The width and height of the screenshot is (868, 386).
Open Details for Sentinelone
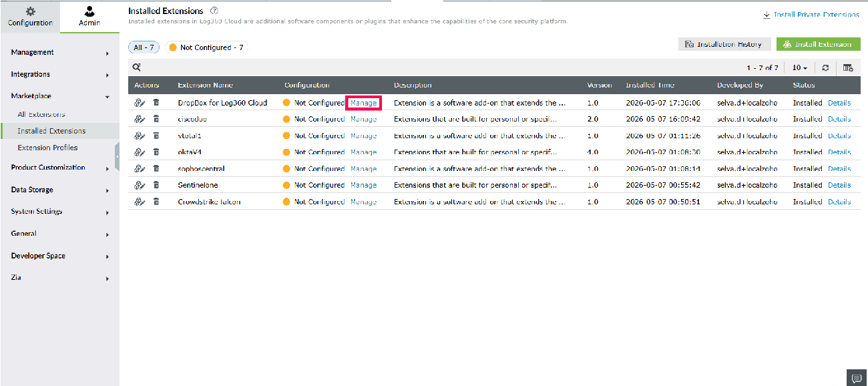tap(839, 185)
